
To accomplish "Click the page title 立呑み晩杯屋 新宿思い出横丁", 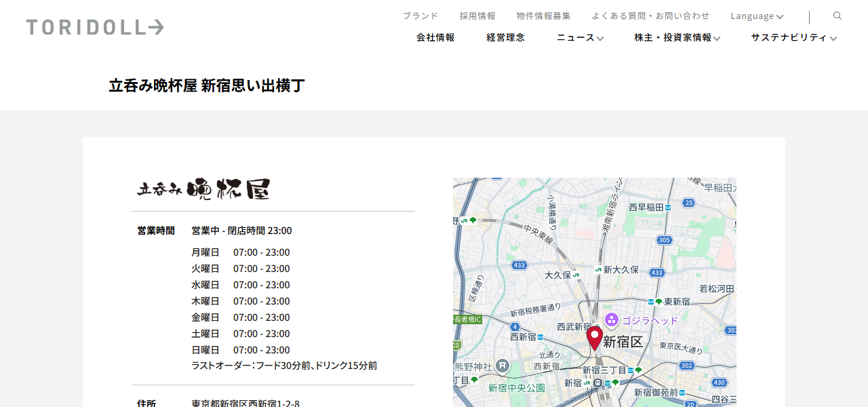I will pyautogui.click(x=207, y=85).
